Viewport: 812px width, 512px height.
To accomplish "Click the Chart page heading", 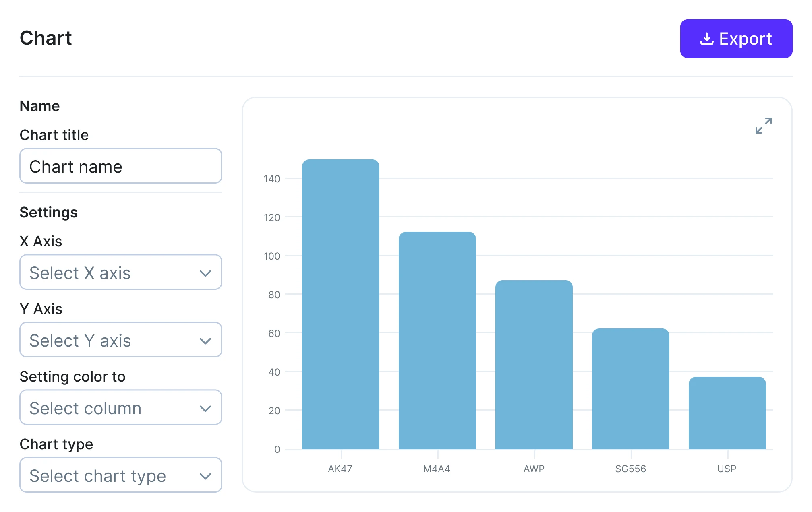I will (x=46, y=38).
